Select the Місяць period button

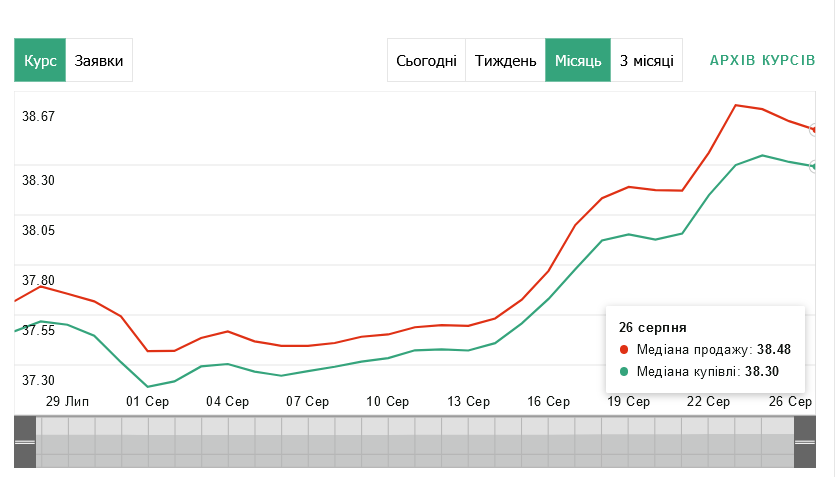coord(577,61)
